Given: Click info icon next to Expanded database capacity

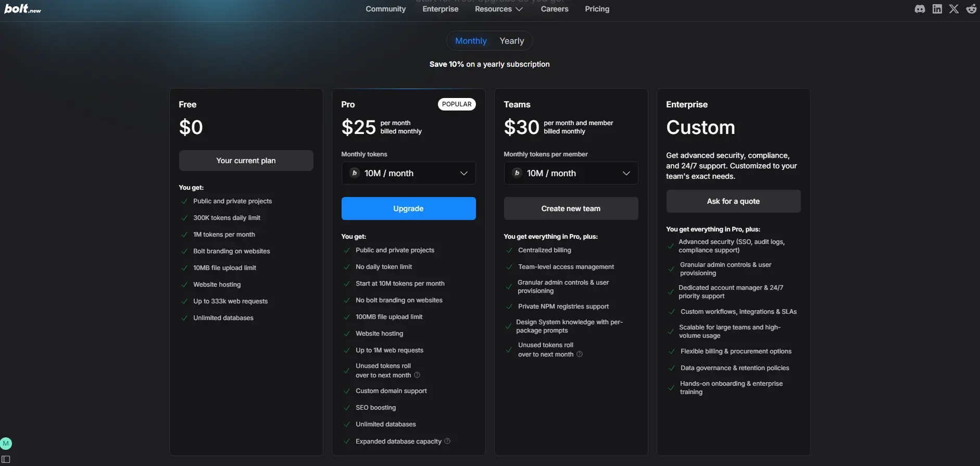Looking at the screenshot, I should pyautogui.click(x=447, y=441).
